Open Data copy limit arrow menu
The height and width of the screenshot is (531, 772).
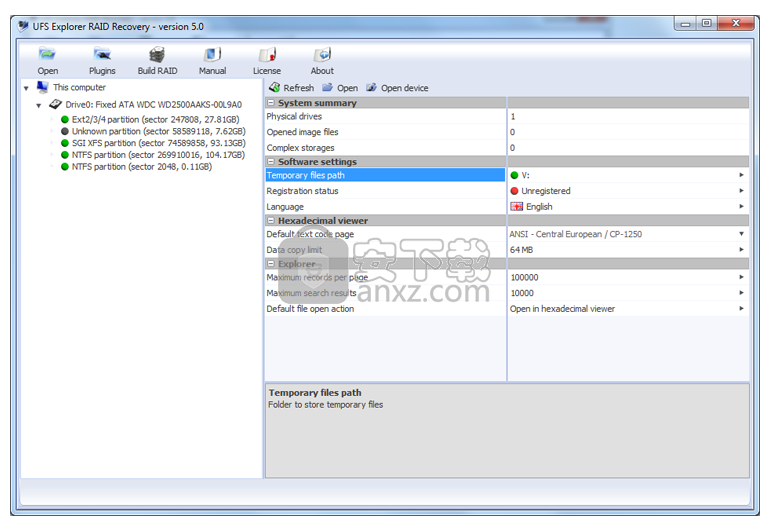coord(741,250)
